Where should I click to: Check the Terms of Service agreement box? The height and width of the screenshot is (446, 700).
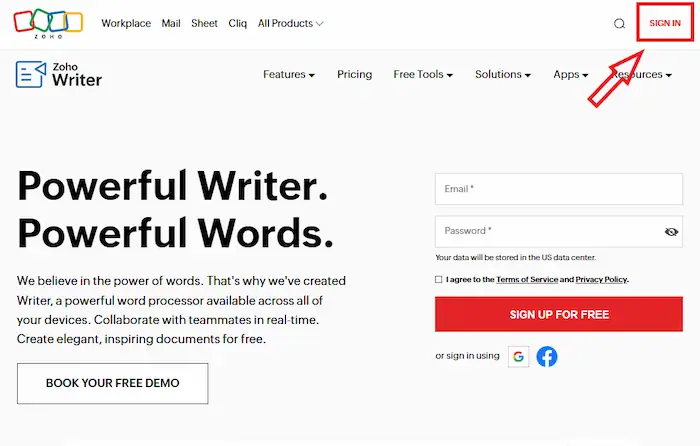[x=439, y=280]
